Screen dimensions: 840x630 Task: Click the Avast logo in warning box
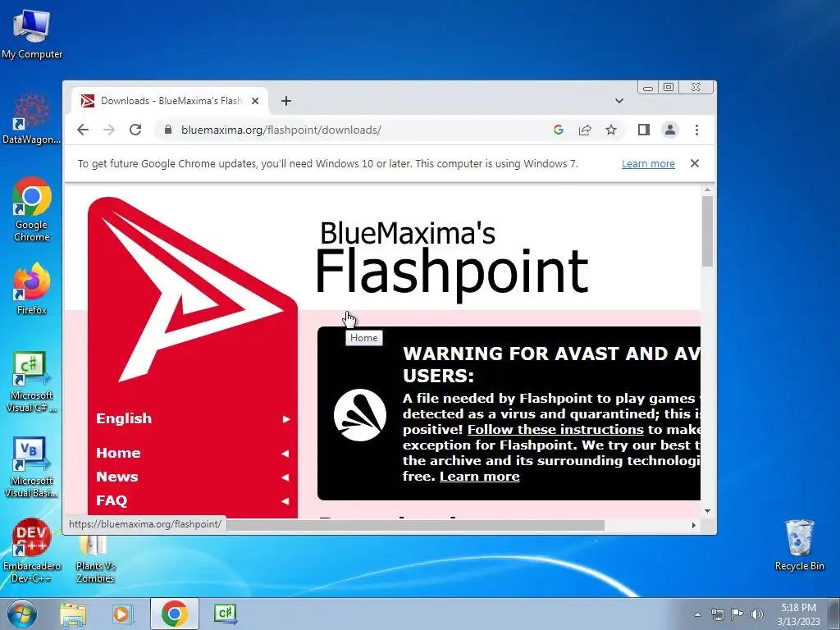point(359,415)
